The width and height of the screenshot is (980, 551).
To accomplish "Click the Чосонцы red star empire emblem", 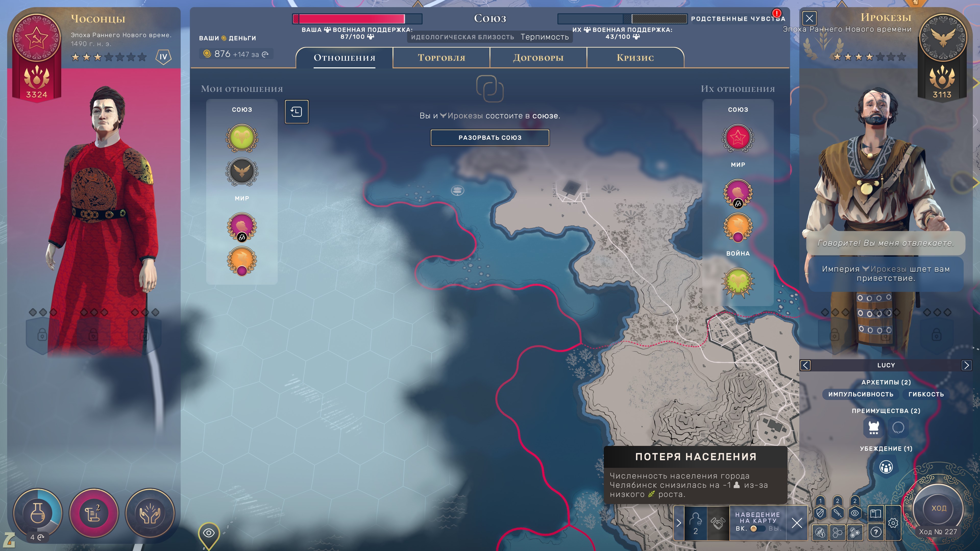I will click(36, 38).
